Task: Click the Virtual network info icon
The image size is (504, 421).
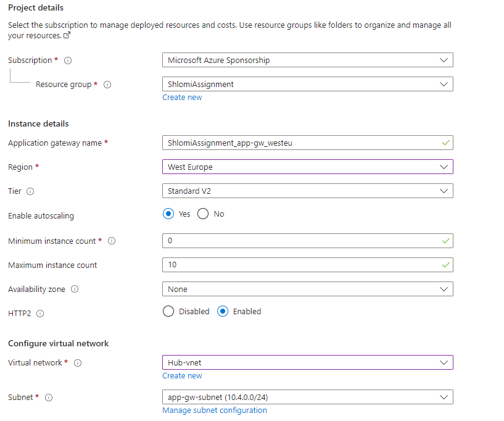Action: [78, 363]
